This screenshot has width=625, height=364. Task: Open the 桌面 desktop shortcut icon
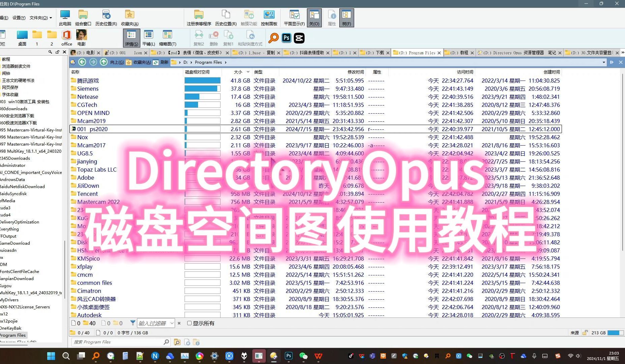pyautogui.click(x=22, y=38)
